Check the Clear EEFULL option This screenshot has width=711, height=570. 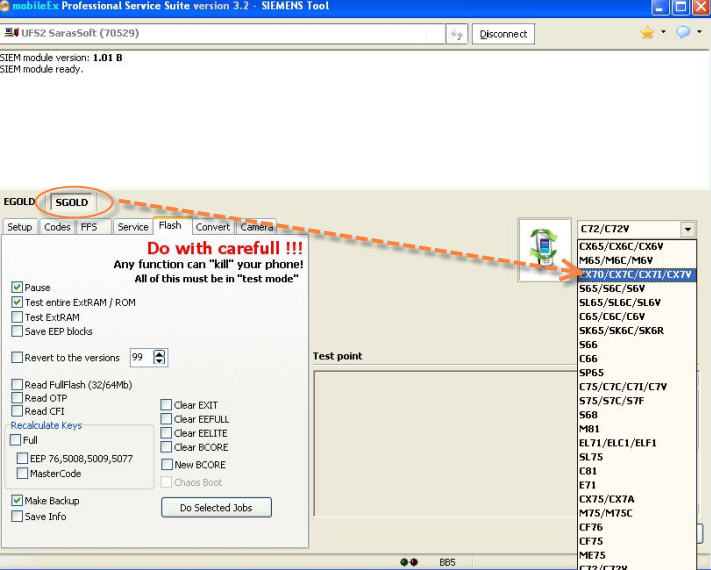(x=166, y=419)
